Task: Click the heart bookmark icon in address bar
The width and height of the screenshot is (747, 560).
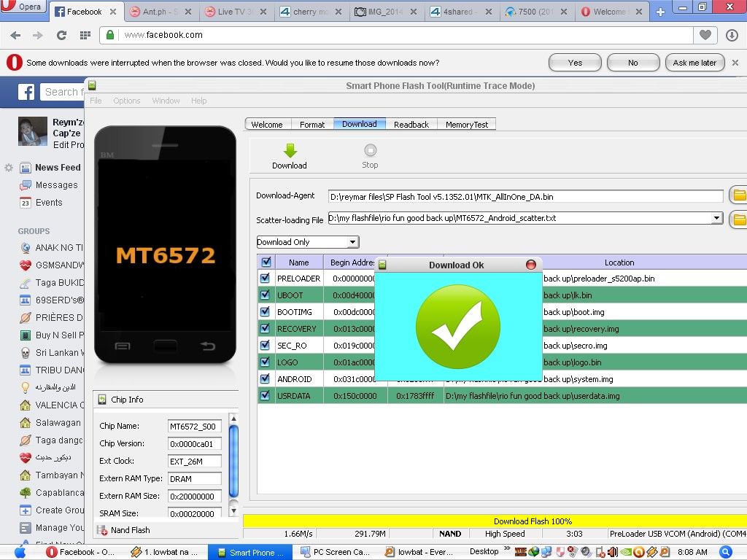Action: [705, 35]
